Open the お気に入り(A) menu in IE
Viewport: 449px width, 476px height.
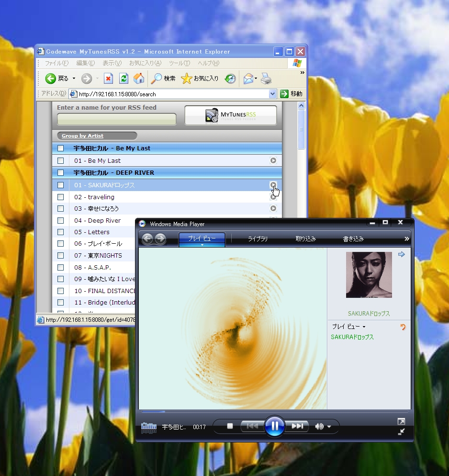[x=146, y=63]
